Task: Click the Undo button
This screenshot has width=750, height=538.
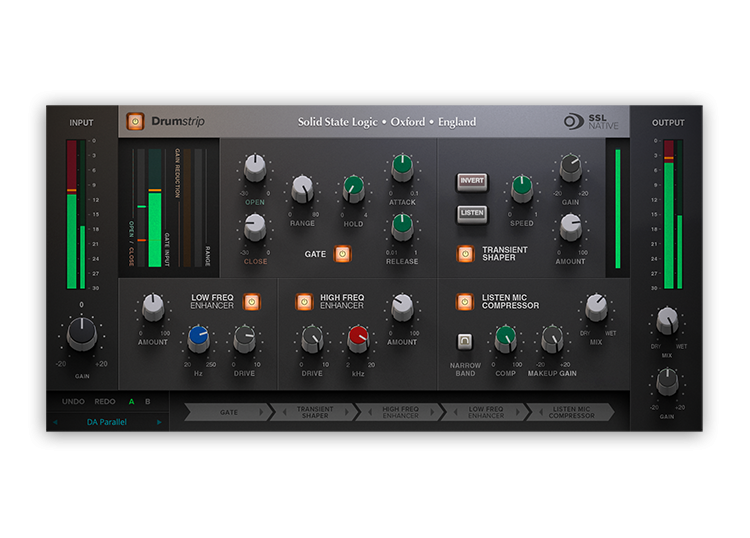Action: click(x=73, y=402)
